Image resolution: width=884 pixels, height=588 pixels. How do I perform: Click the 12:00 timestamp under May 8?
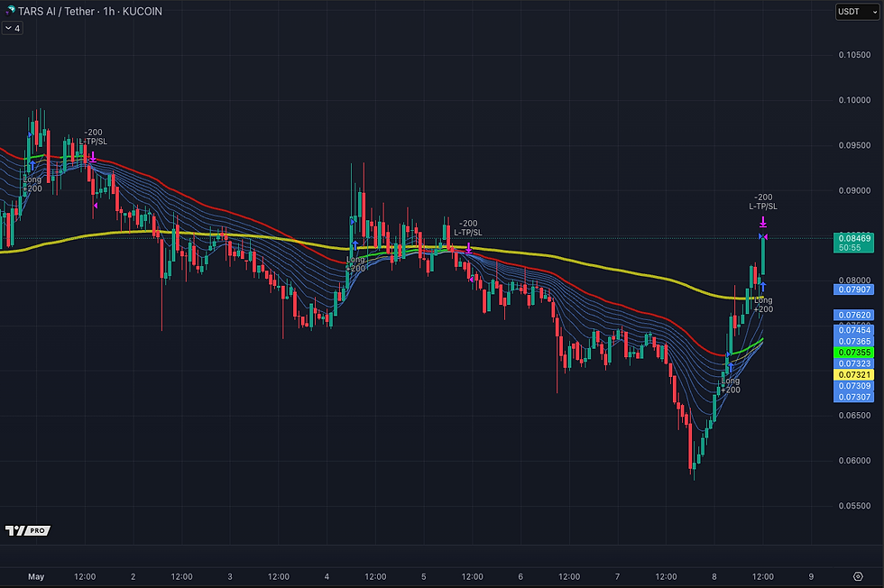coord(763,575)
